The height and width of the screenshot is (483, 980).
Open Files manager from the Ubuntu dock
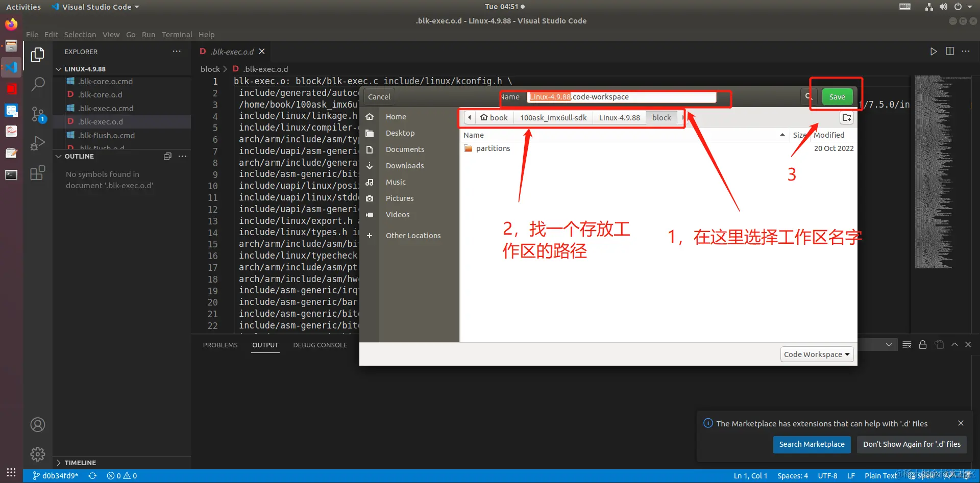(11, 46)
